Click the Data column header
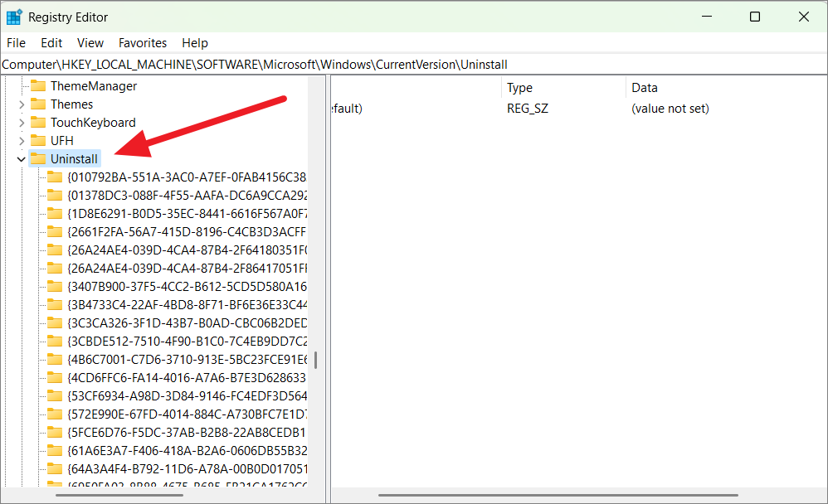 (727, 88)
